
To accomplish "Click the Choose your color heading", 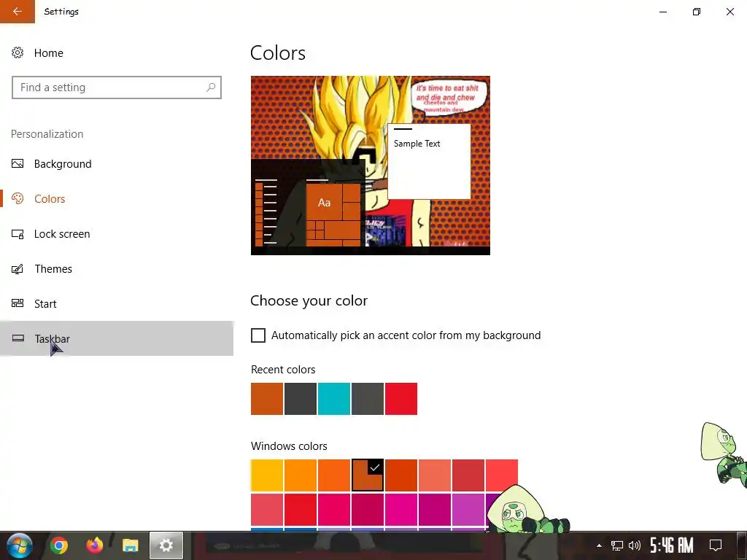I will click(x=309, y=300).
